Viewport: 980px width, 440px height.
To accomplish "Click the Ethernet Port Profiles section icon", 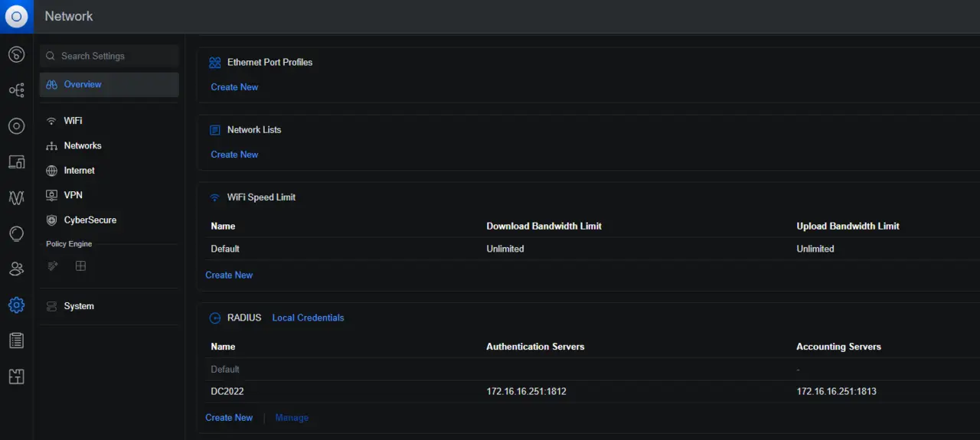I will tap(215, 63).
